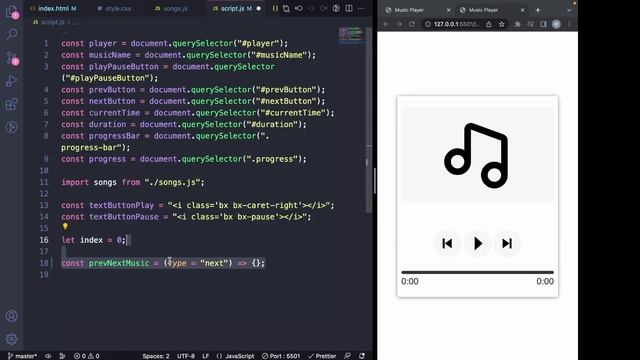Close the second Music Player browser tab
Viewport: 640px width, 360px height.
[522, 10]
